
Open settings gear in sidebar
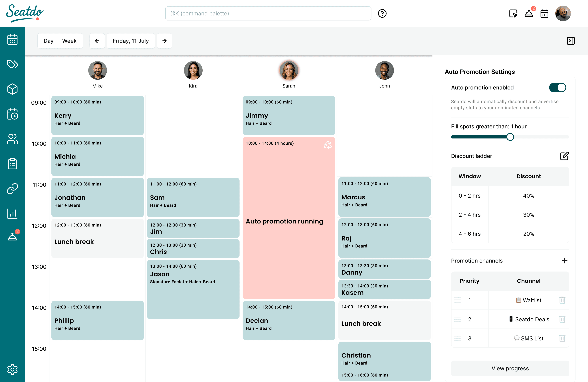pos(12,369)
